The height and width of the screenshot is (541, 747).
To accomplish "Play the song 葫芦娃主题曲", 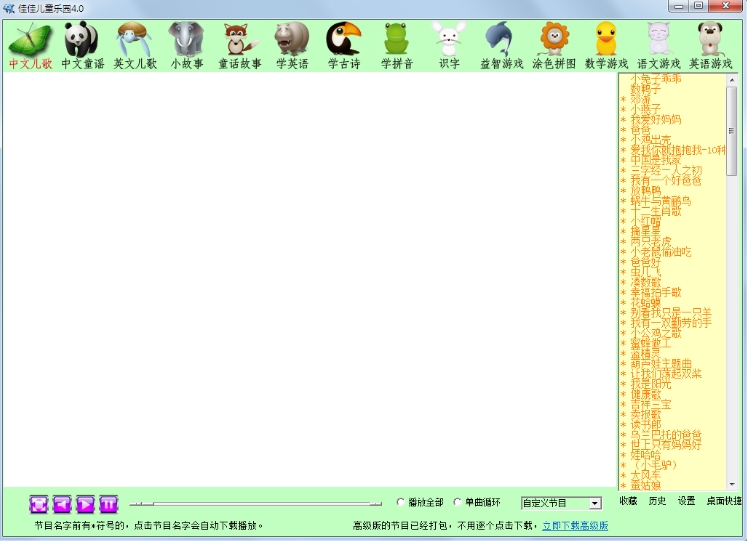I will (x=661, y=363).
